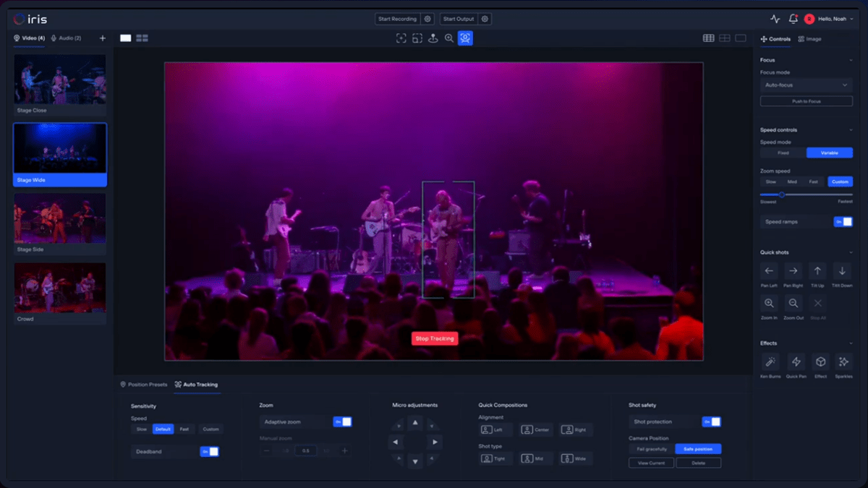Click the joystick control icon in the toolbar
Viewport: 868px width, 488px height.
(433, 38)
